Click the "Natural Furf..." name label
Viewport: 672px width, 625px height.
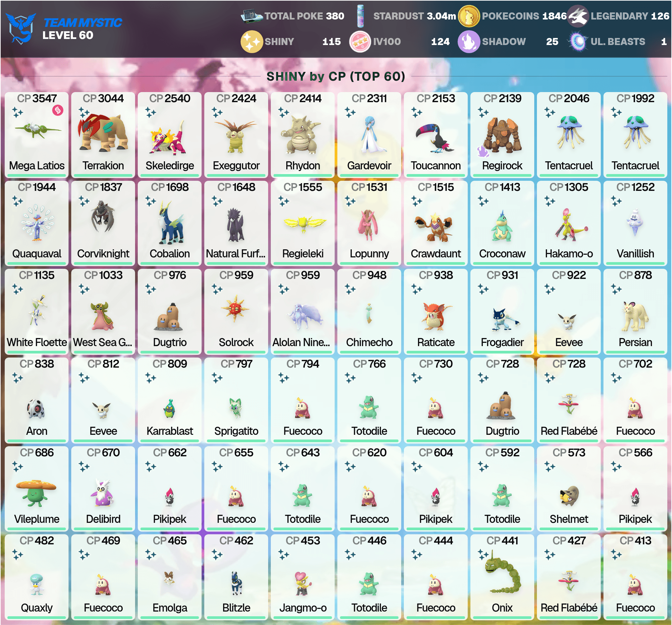[236, 253]
